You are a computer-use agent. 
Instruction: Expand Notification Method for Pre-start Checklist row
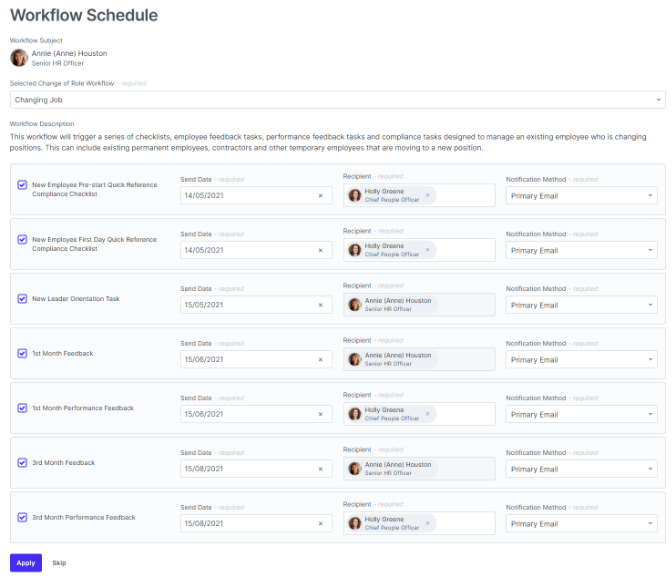(x=581, y=196)
